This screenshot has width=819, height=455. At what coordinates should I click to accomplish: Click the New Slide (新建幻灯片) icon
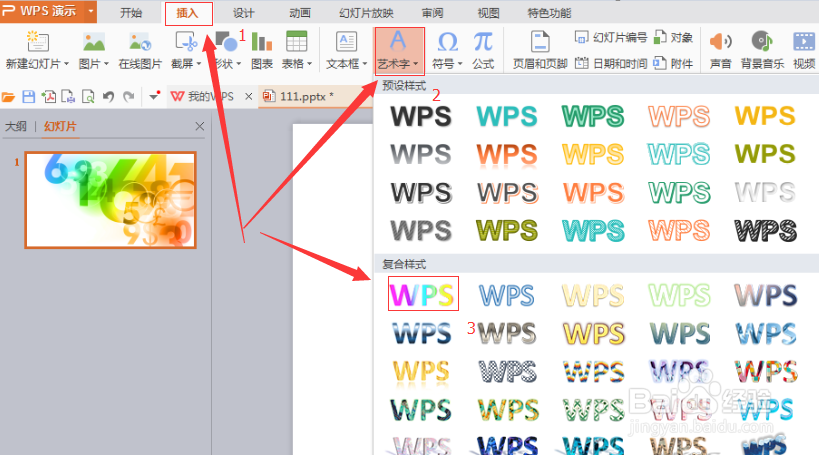coord(38,41)
